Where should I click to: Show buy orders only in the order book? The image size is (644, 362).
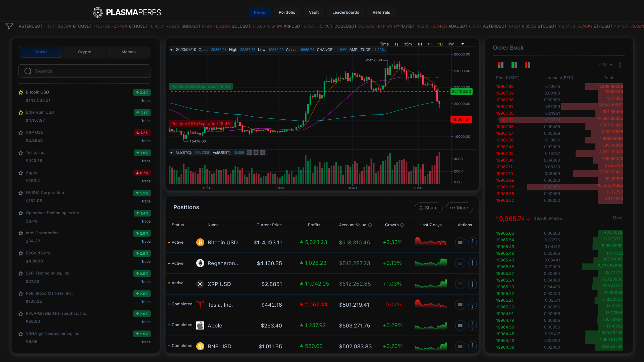(x=514, y=65)
